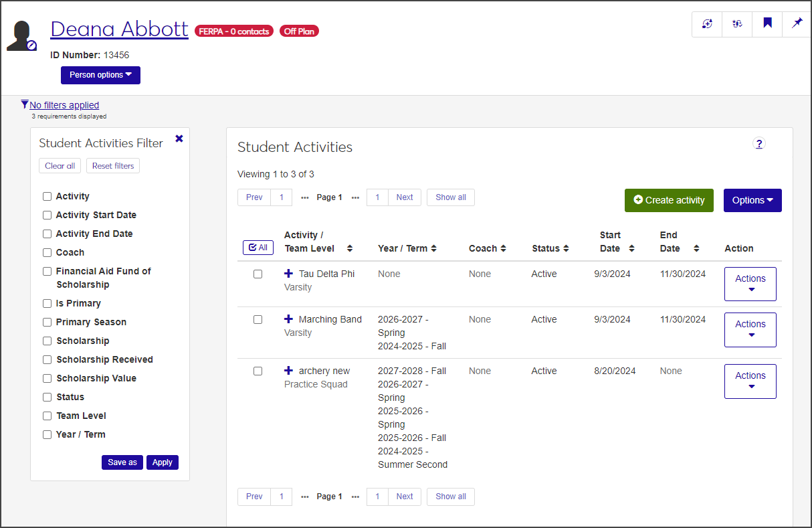This screenshot has height=528, width=812.
Task: Close the Student Activities Filter panel
Action: [x=179, y=139]
